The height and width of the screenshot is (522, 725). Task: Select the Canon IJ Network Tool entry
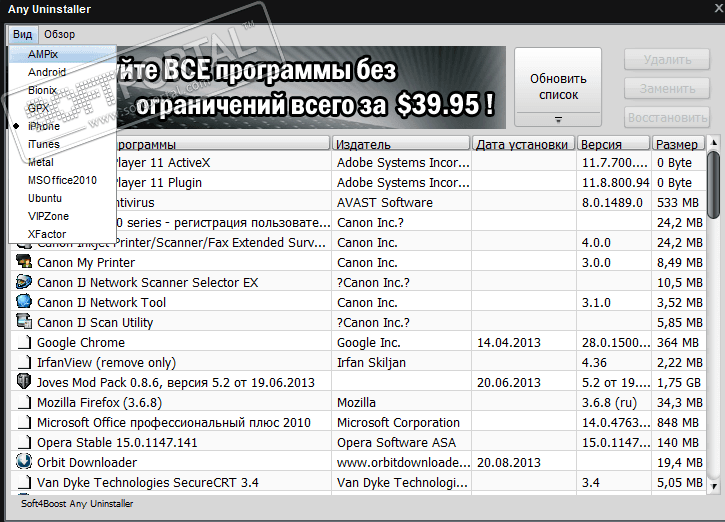[x=358, y=302]
